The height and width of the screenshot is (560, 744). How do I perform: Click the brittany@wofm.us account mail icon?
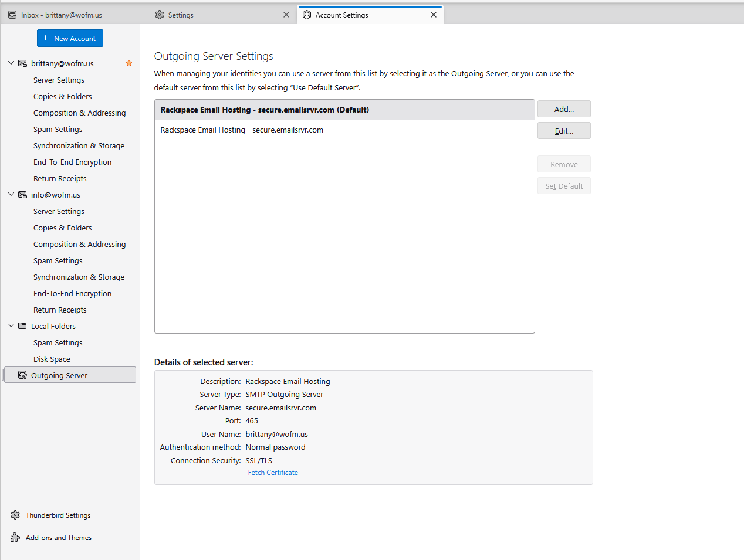tap(22, 63)
